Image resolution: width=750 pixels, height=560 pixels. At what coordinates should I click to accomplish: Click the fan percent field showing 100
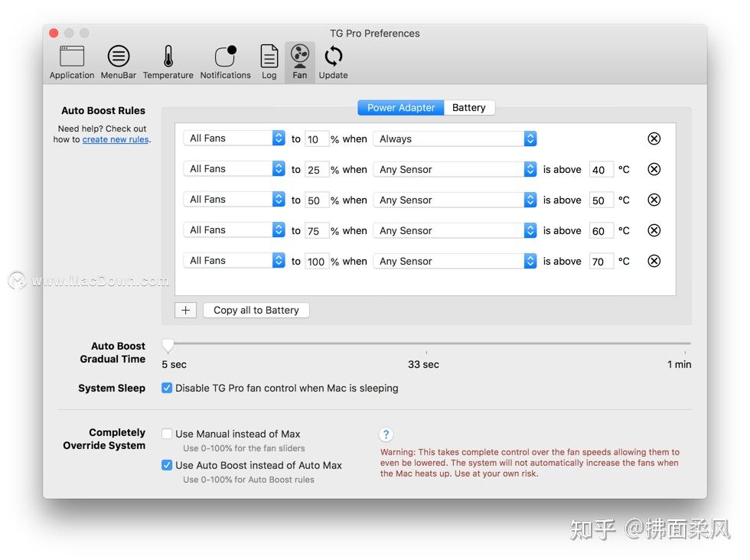coord(317,262)
